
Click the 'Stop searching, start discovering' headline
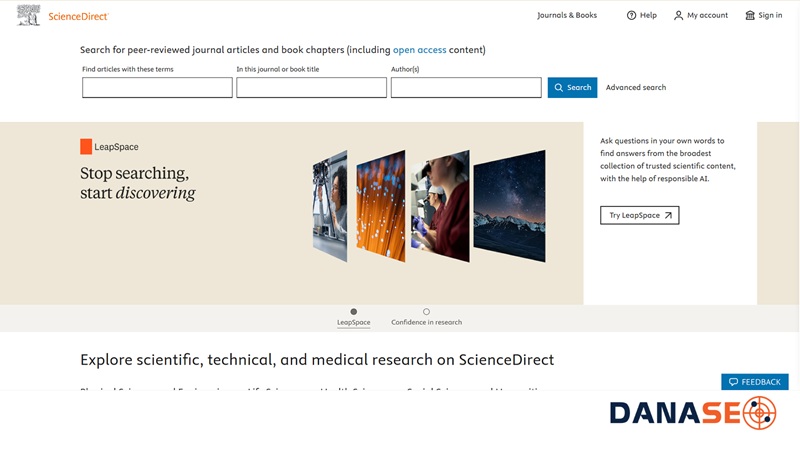(x=138, y=183)
